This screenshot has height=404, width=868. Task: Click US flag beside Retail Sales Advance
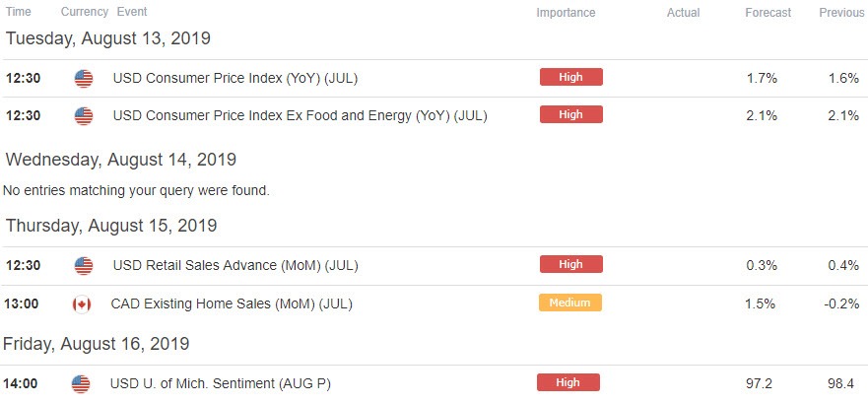[x=84, y=265]
